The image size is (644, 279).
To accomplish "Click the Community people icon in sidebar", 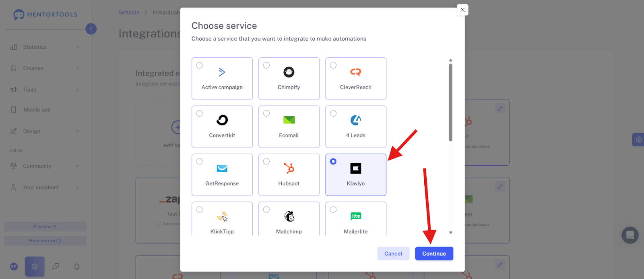I will tap(14, 166).
